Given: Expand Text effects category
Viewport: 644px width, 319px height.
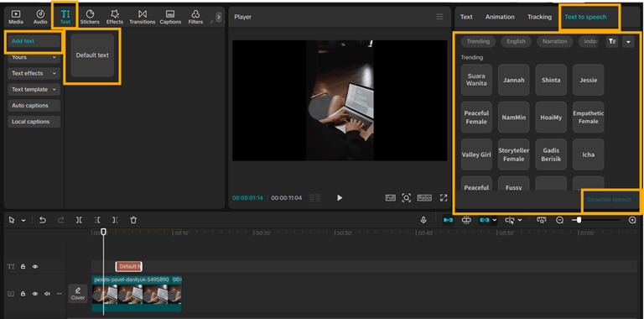Looking at the screenshot, I should [x=34, y=73].
